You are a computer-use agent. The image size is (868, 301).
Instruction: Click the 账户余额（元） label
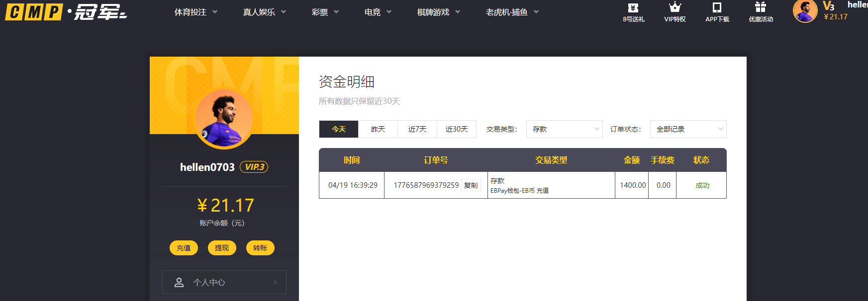tap(222, 223)
